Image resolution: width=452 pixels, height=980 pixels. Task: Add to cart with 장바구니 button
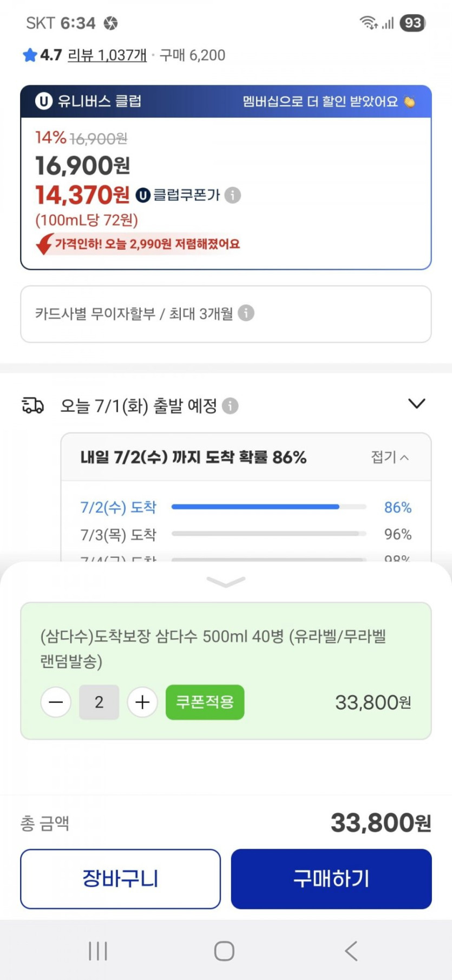(x=120, y=879)
